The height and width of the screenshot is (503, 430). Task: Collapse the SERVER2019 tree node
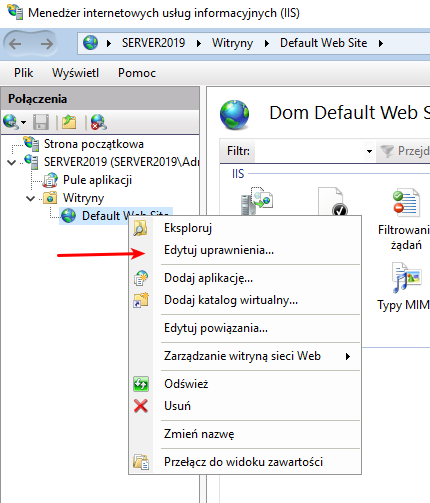[12, 162]
